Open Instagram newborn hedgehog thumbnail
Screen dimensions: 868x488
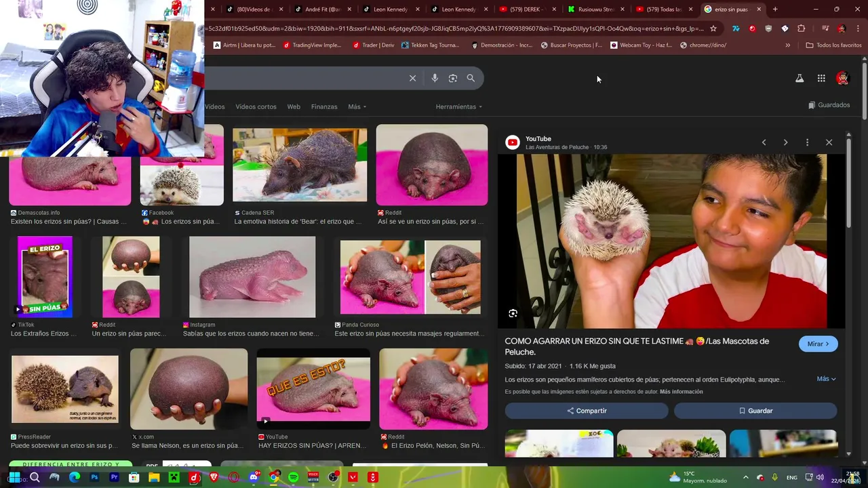pos(252,277)
